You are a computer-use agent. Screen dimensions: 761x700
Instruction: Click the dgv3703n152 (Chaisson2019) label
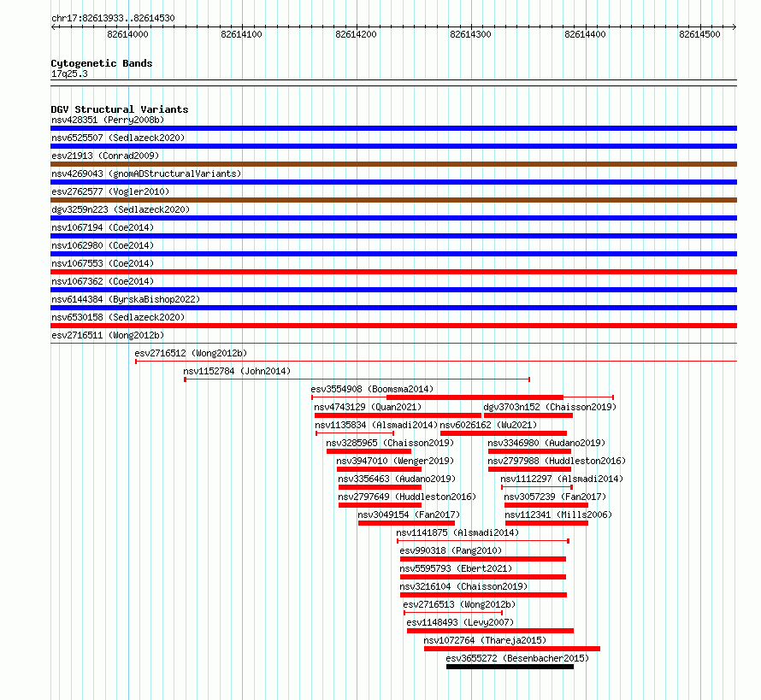click(x=550, y=407)
